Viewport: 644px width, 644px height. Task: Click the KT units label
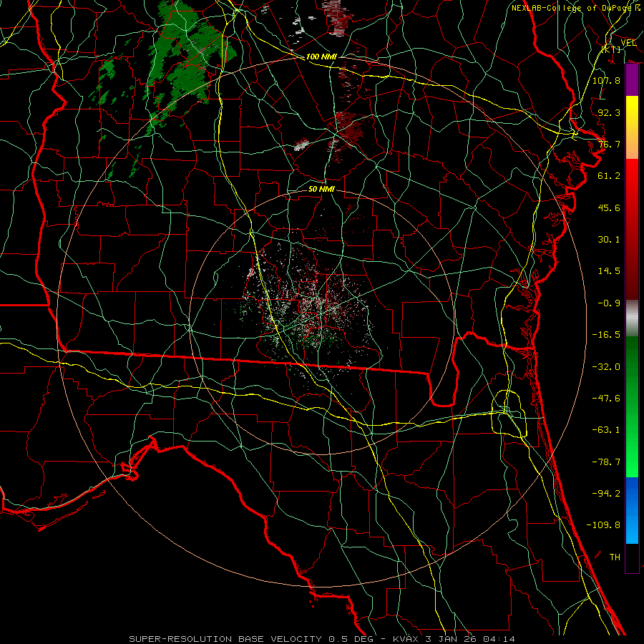coord(611,49)
